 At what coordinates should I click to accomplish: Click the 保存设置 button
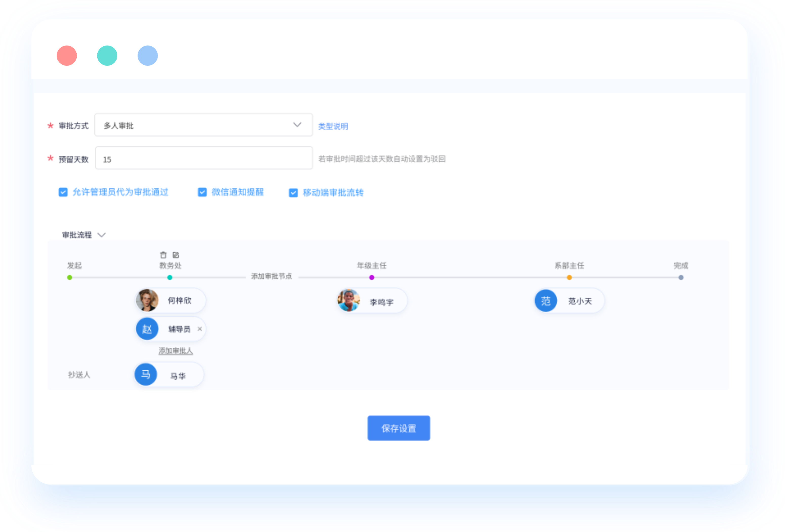[399, 428]
